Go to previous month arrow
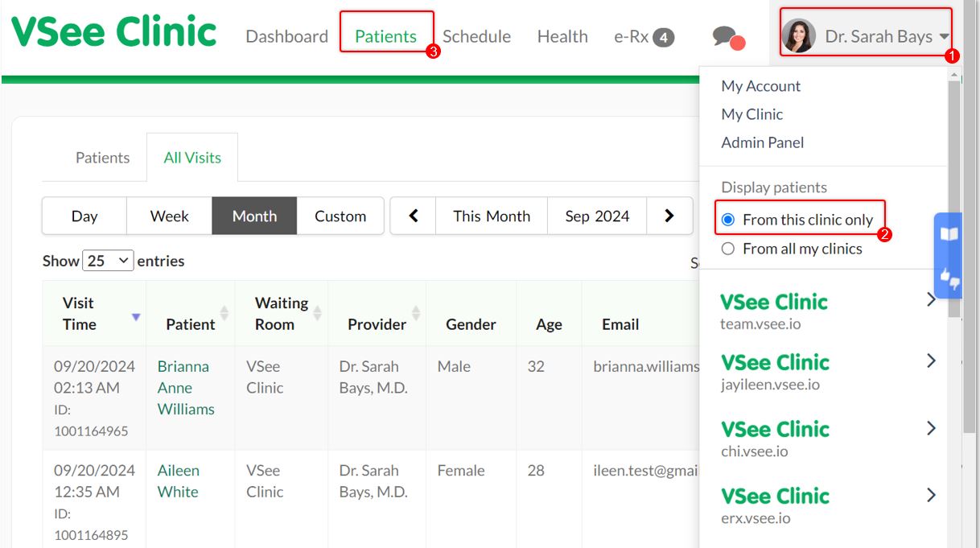Viewport: 980px width, 548px height. tap(414, 216)
